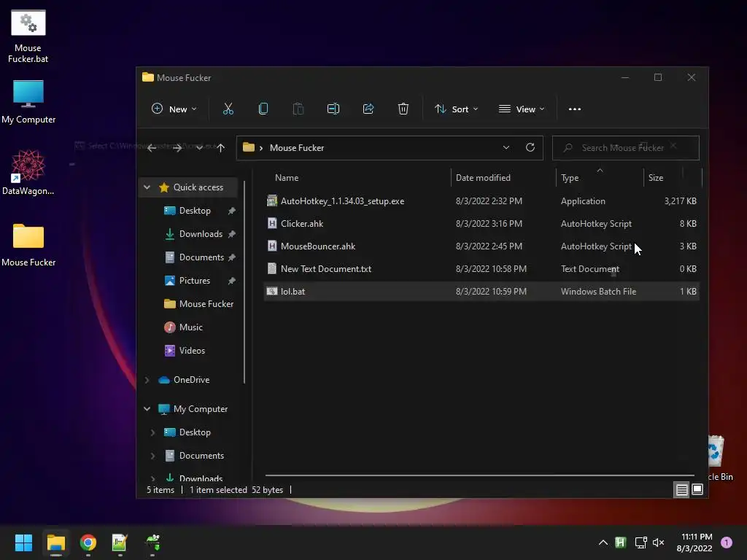Image resolution: width=747 pixels, height=560 pixels.
Task: Click the Mouse Fucker breadcrumb path
Action: point(297,147)
